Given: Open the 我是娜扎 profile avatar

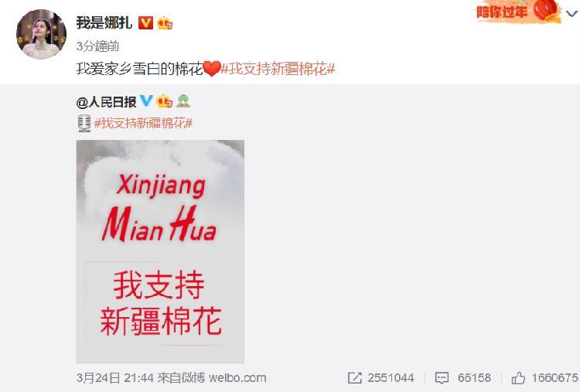Looking at the screenshot, I should [x=42, y=34].
